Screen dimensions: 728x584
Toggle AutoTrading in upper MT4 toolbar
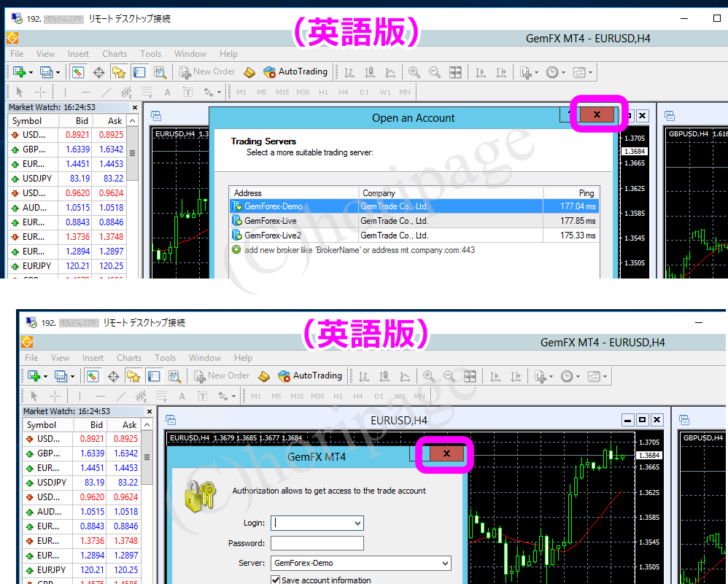295,72
